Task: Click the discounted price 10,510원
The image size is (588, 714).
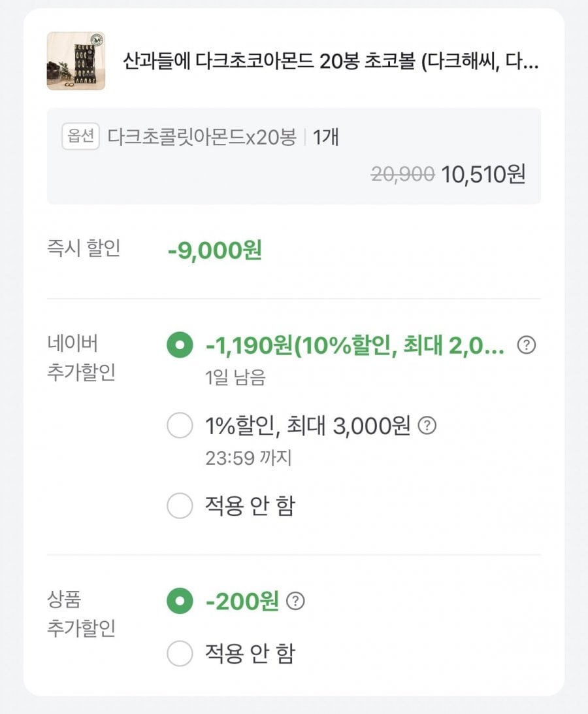Action: click(x=483, y=174)
